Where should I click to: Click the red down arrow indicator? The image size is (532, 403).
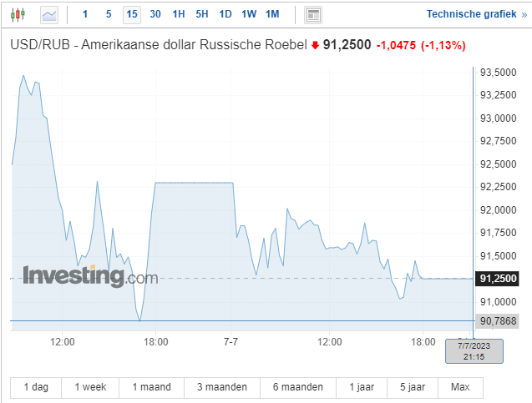tap(315, 45)
